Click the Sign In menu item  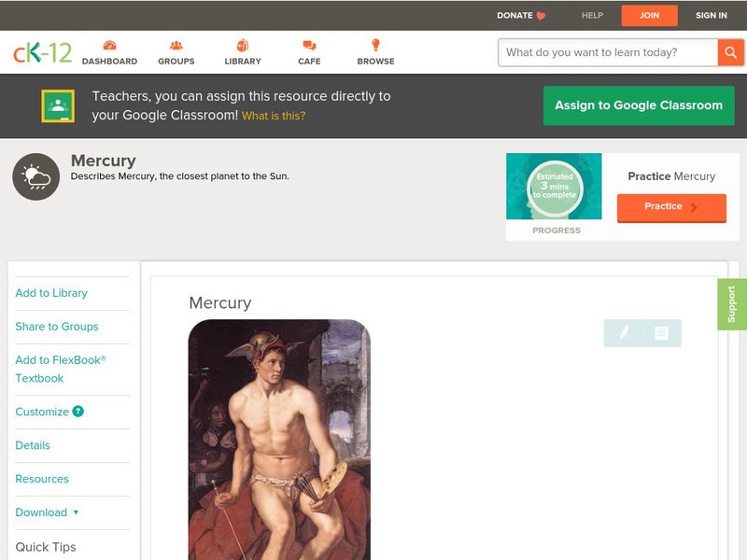(x=711, y=15)
